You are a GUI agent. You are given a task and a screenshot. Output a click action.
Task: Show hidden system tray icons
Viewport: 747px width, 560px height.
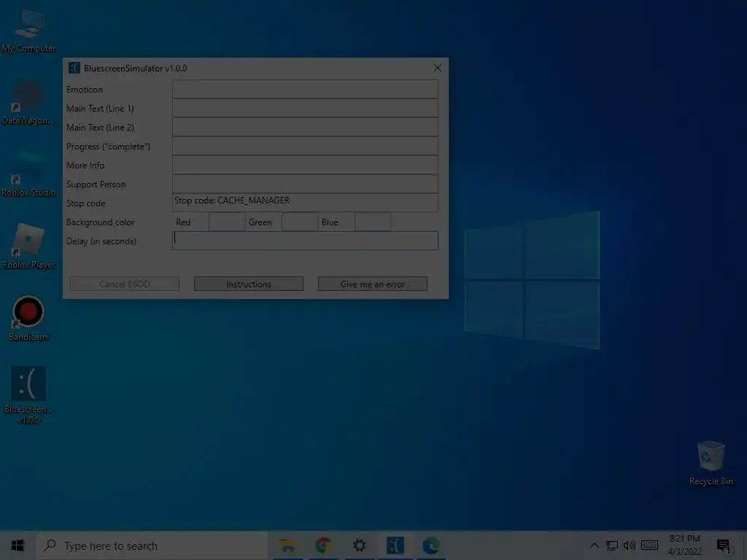(594, 545)
